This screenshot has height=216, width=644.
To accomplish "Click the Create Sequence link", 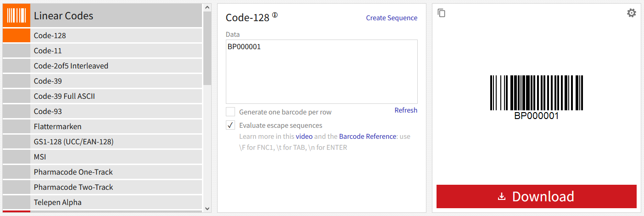I will (392, 18).
